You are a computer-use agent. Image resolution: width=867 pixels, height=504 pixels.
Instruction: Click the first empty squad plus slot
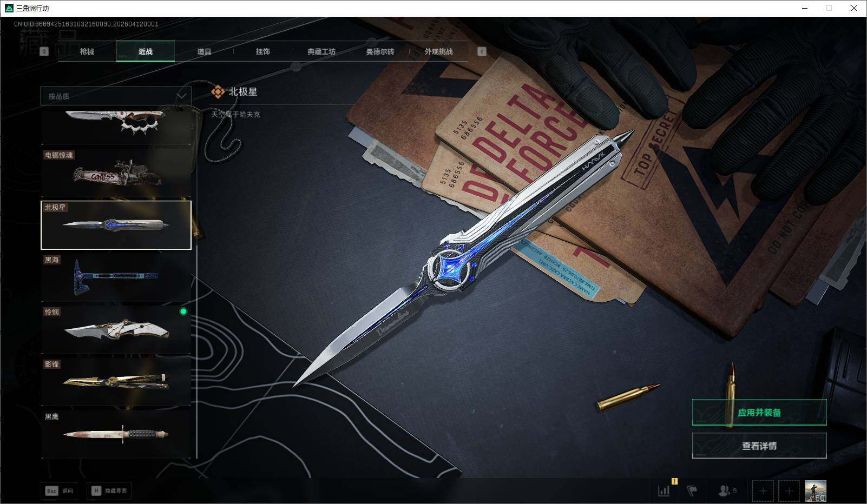(763, 491)
